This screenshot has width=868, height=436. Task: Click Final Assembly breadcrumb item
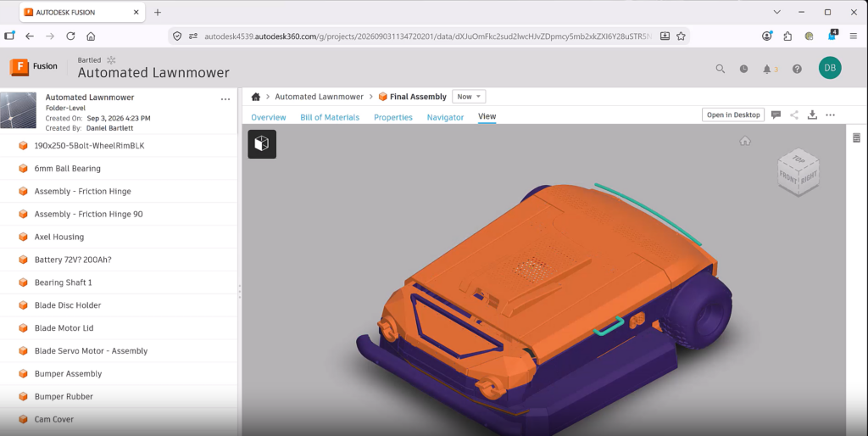click(413, 97)
